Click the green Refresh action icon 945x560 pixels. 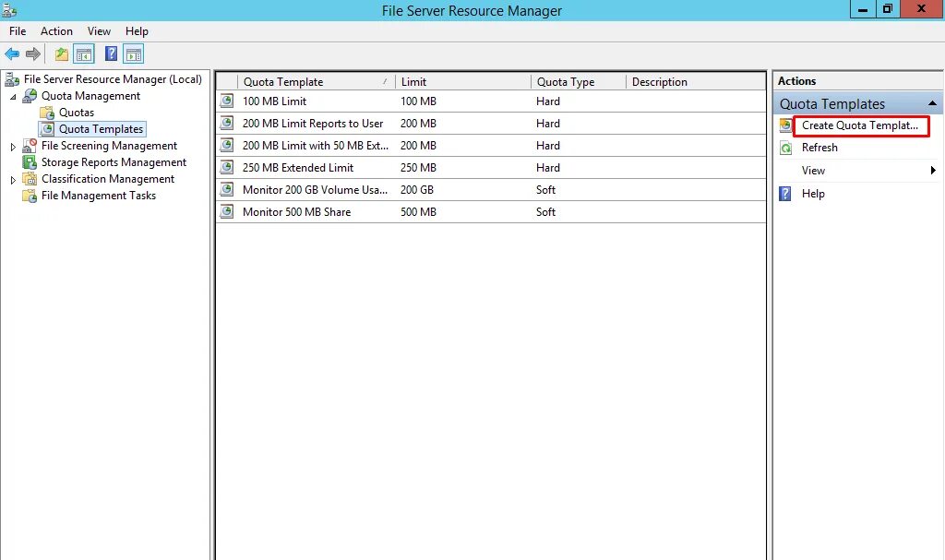pos(786,148)
